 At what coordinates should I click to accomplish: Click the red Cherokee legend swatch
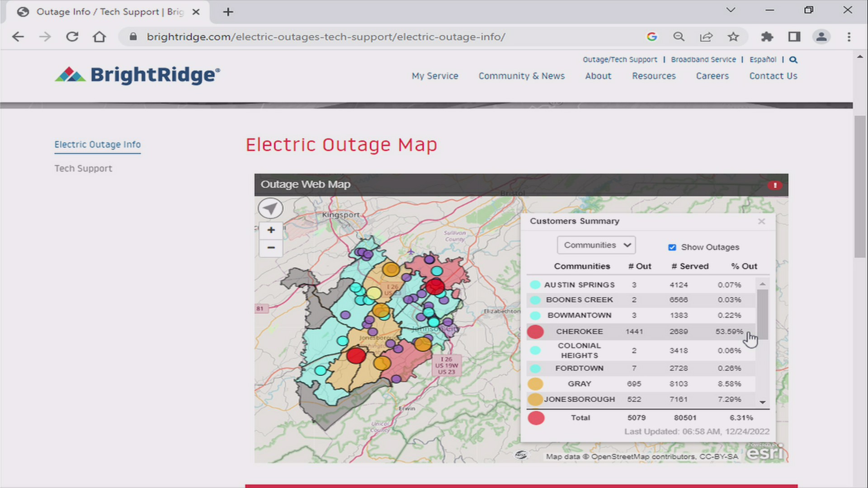535,331
